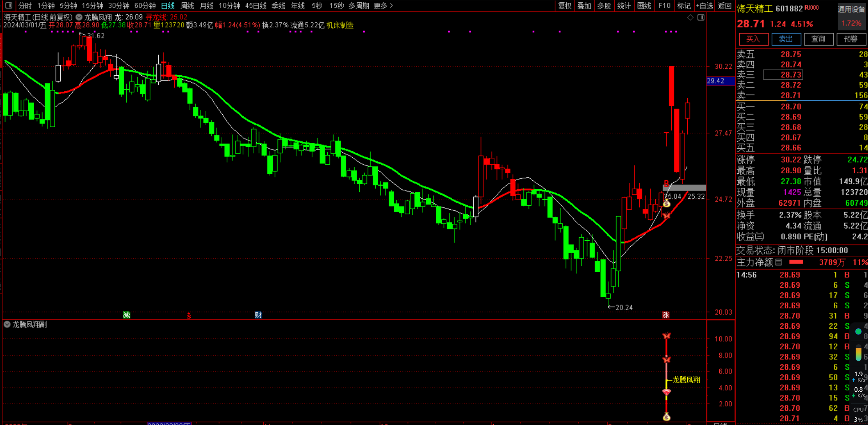This screenshot has width=868, height=425.
Task: Click the 主力净额 red progress bar
Action: [796, 262]
